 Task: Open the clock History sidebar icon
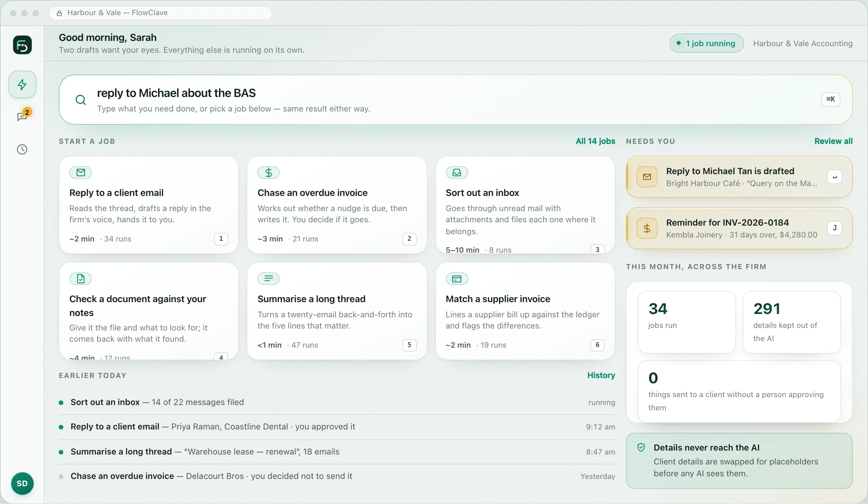[x=22, y=149]
